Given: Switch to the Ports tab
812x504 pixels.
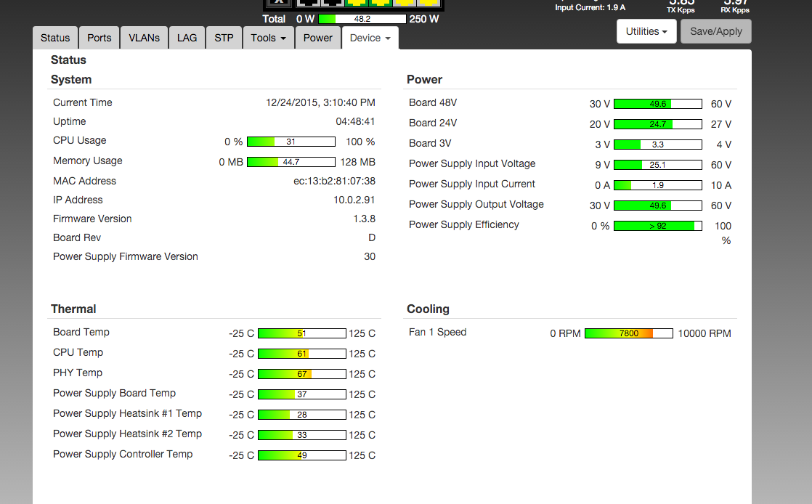Looking at the screenshot, I should pos(99,38).
